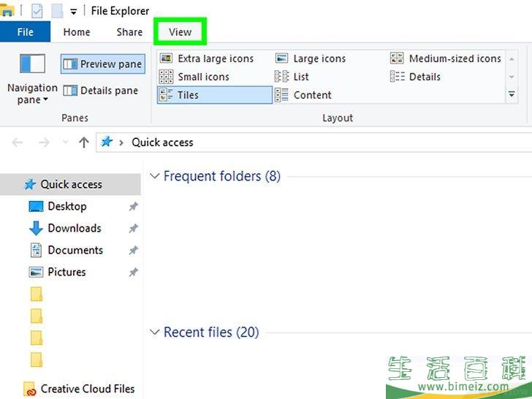Choose Small icons view layout
The height and width of the screenshot is (399, 532).
pos(195,77)
